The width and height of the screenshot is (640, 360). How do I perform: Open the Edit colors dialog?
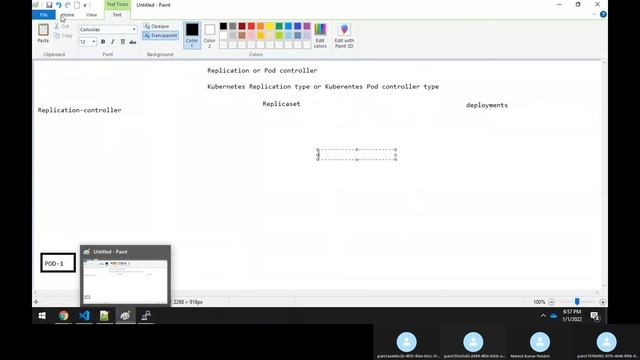coord(320,36)
